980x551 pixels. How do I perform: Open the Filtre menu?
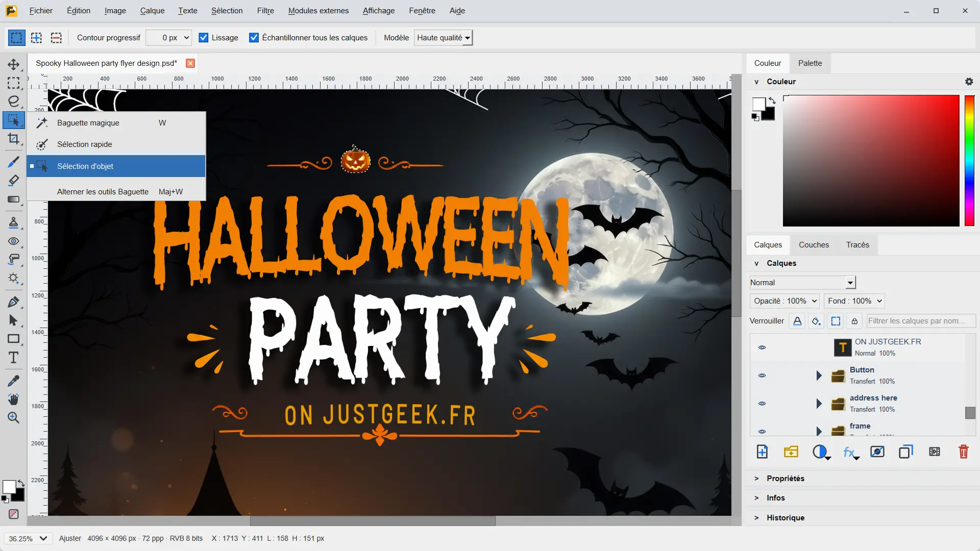(265, 11)
